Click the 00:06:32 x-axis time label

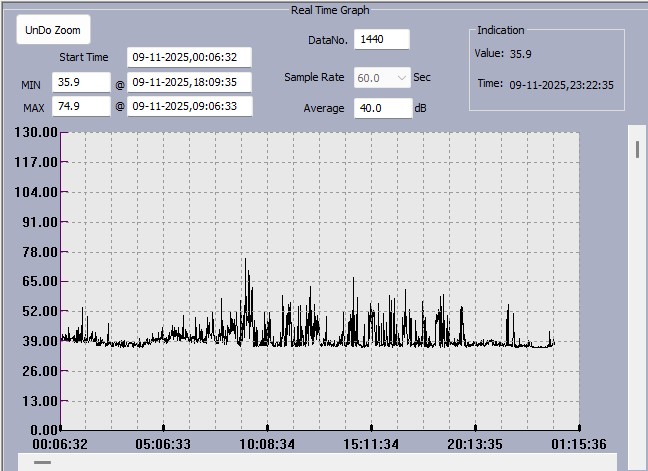click(x=60, y=443)
